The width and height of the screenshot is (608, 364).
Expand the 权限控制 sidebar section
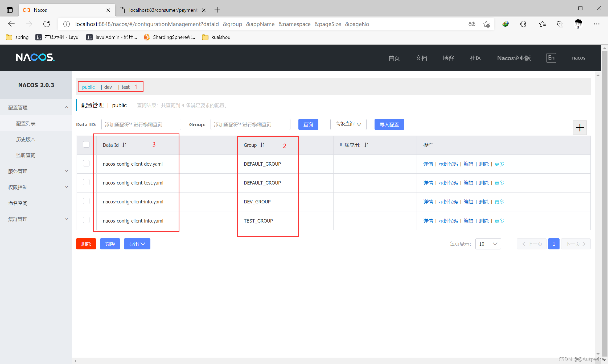(36, 187)
